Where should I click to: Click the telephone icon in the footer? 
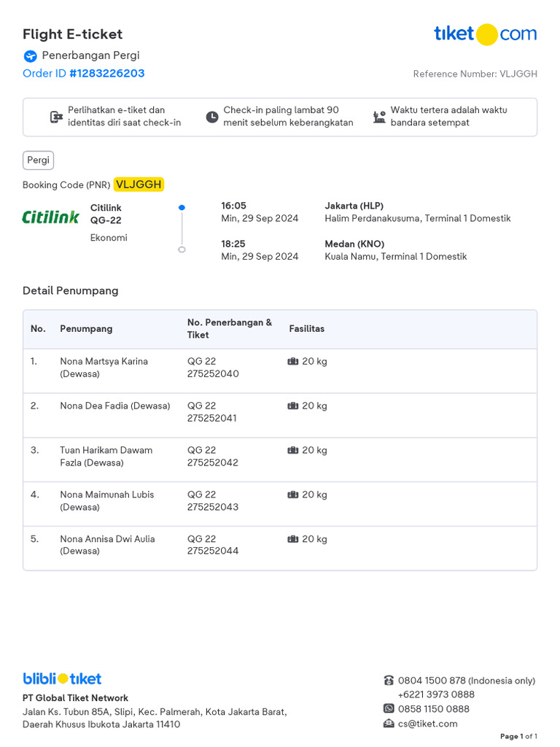[389, 681]
